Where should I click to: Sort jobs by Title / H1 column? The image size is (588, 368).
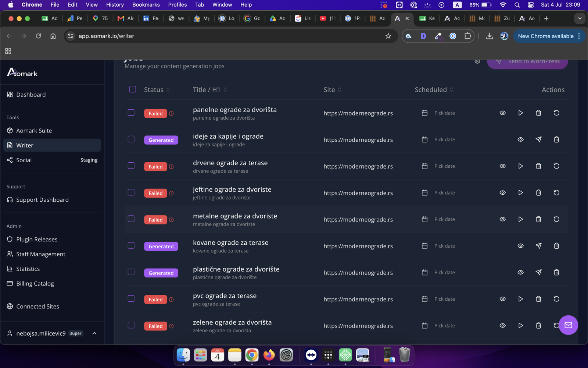click(x=210, y=90)
